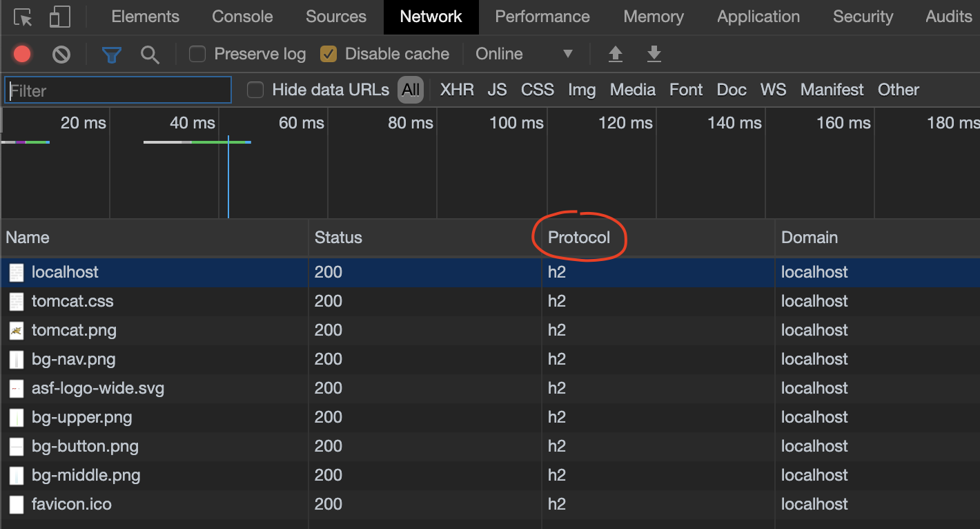Filter requests by Other
This screenshot has height=529, width=980.
click(x=899, y=90)
